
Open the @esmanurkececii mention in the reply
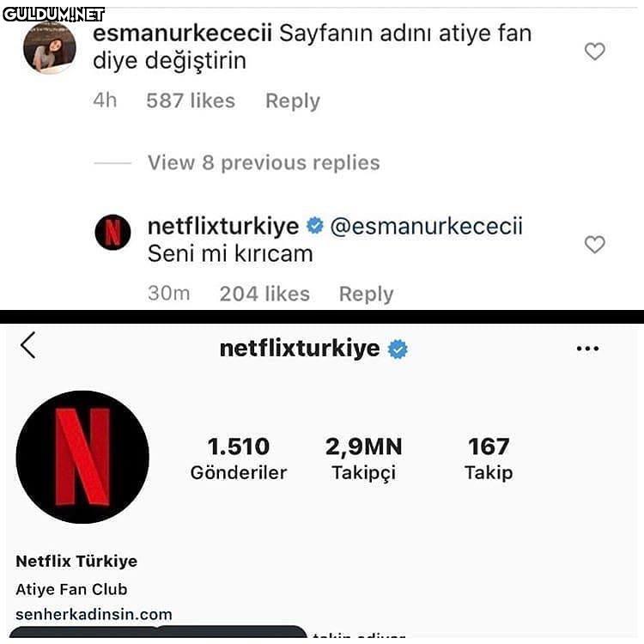(426, 227)
